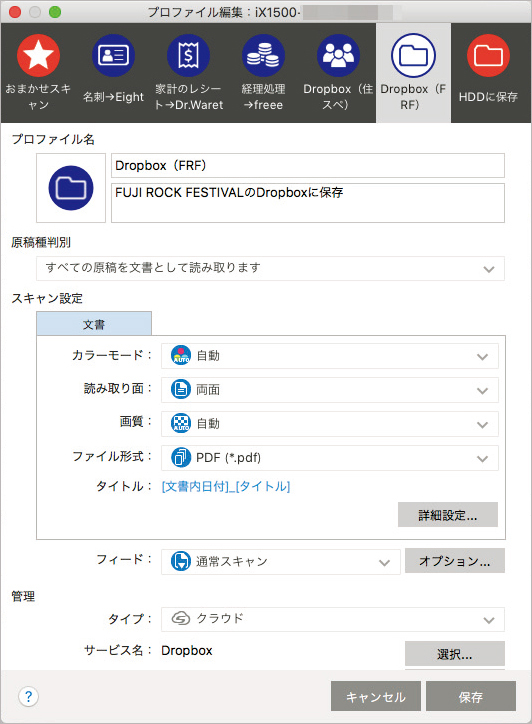
Task: Close the プロファイル編集 window
Action: coord(15,12)
